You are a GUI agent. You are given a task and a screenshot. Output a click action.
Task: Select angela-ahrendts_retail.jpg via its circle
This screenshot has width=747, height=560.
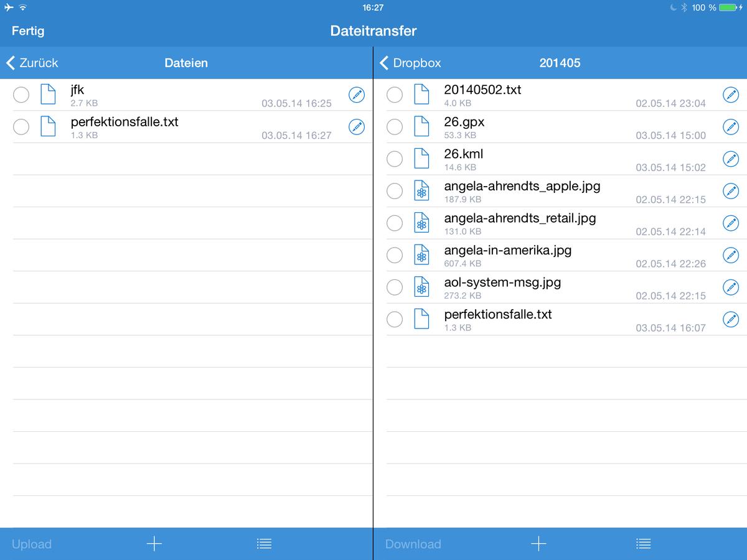(395, 223)
